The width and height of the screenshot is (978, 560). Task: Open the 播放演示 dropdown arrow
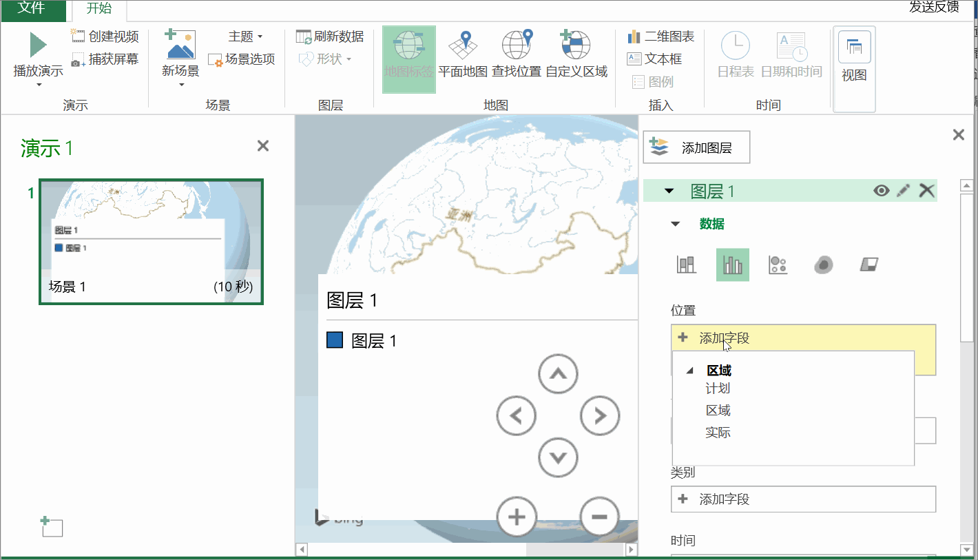pos(39,85)
